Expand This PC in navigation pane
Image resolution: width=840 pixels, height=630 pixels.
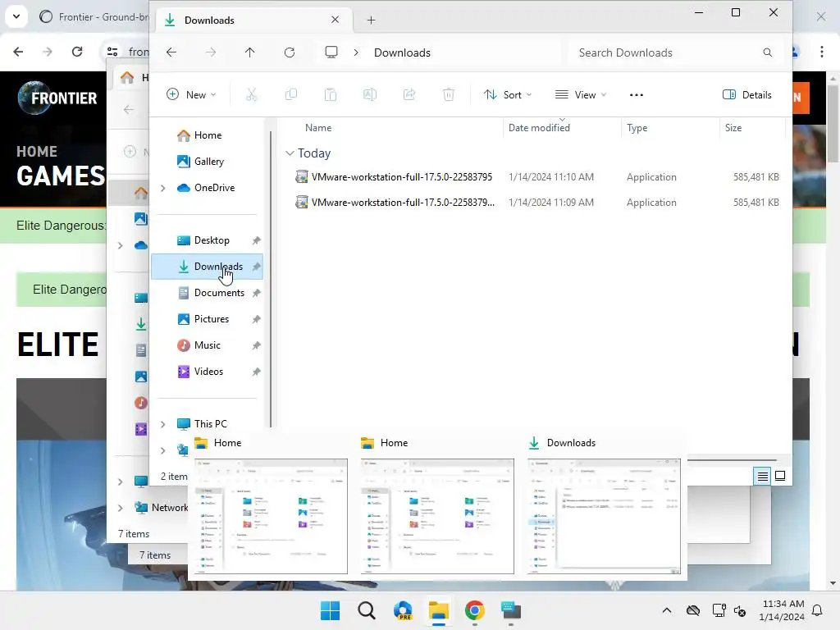point(163,424)
